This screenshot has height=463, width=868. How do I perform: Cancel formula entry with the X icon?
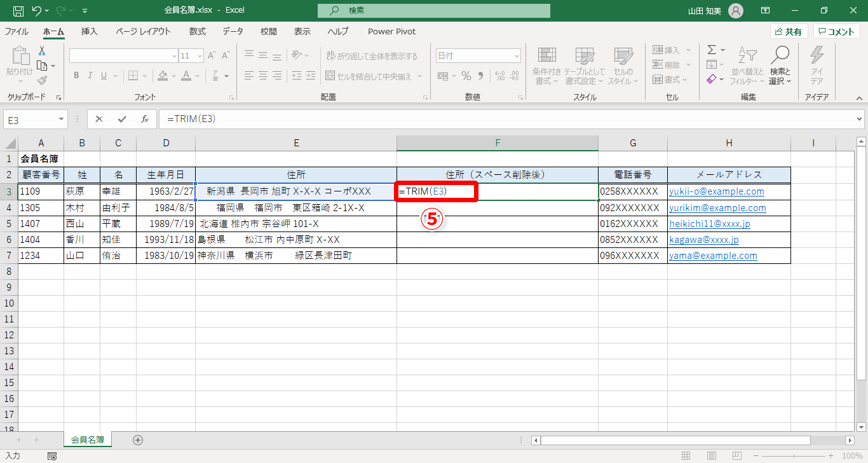tap(99, 119)
